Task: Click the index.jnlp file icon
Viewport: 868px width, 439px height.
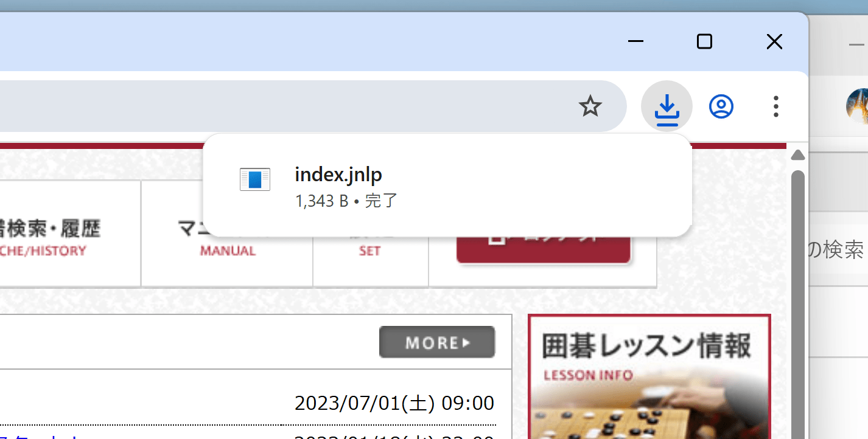Action: (254, 179)
